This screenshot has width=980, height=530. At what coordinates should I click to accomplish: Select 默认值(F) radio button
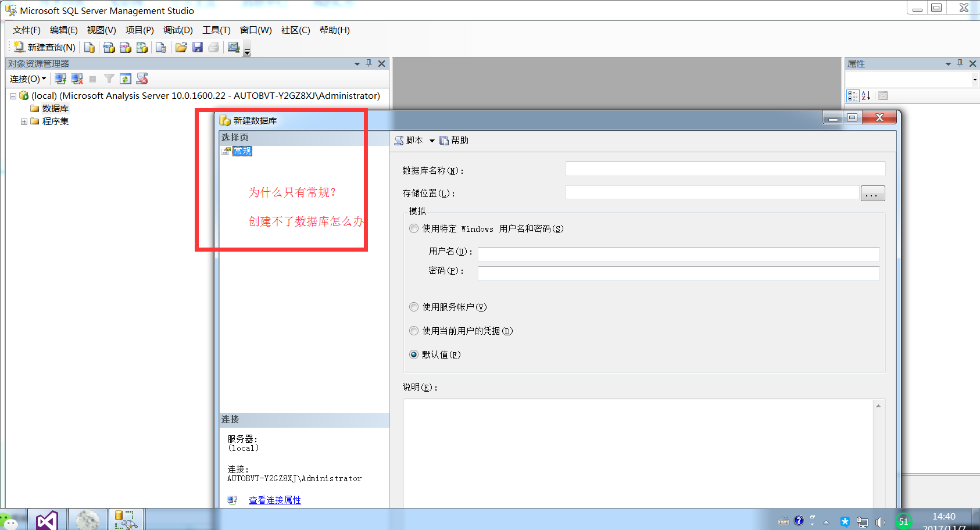tap(414, 354)
